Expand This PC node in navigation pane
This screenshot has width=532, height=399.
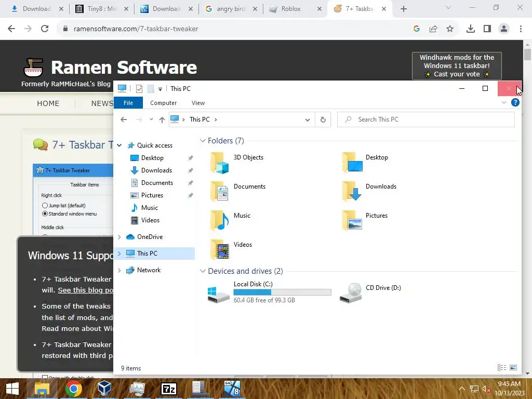point(119,254)
